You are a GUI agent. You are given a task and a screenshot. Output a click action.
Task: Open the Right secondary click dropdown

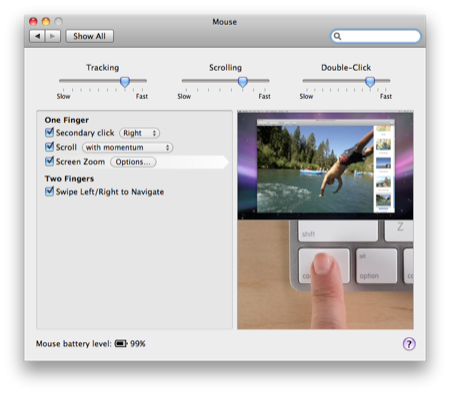coord(140,133)
